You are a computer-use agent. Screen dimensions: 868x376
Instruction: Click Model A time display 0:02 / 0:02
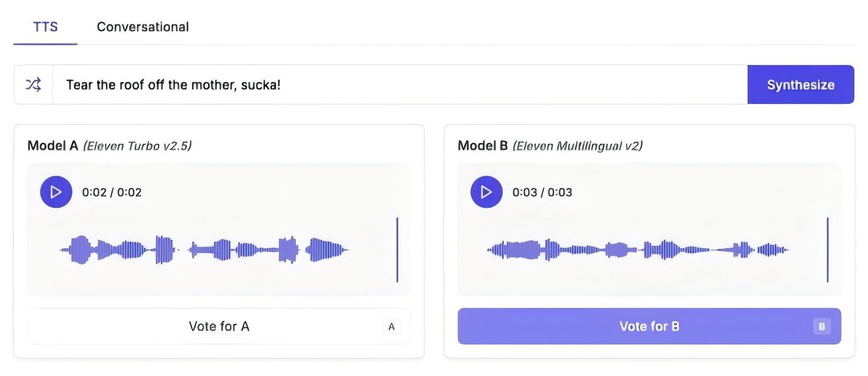[x=112, y=192]
